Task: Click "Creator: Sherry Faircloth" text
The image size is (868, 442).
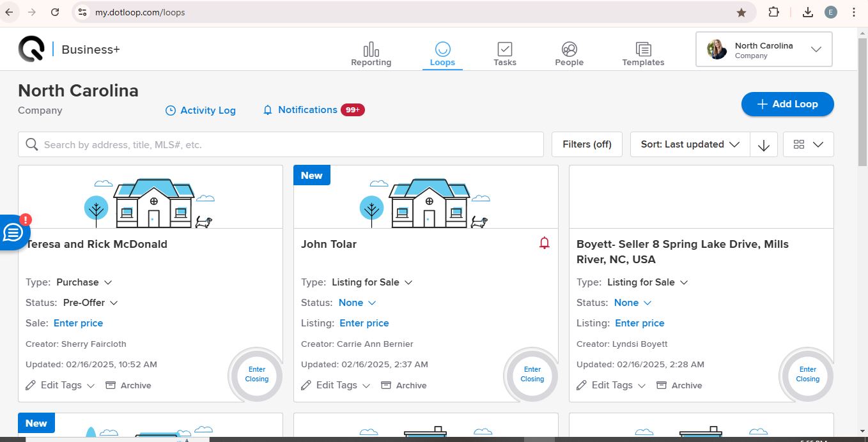Action: [76, 344]
